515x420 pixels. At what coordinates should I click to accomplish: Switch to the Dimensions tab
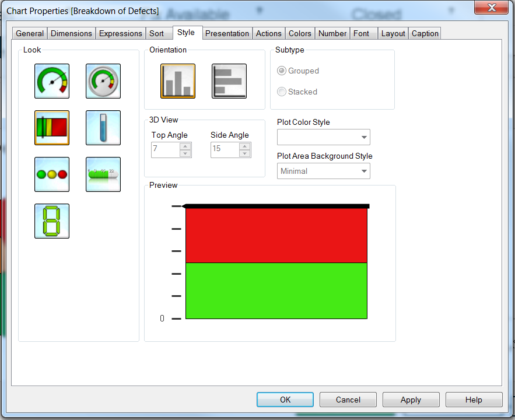coord(71,33)
